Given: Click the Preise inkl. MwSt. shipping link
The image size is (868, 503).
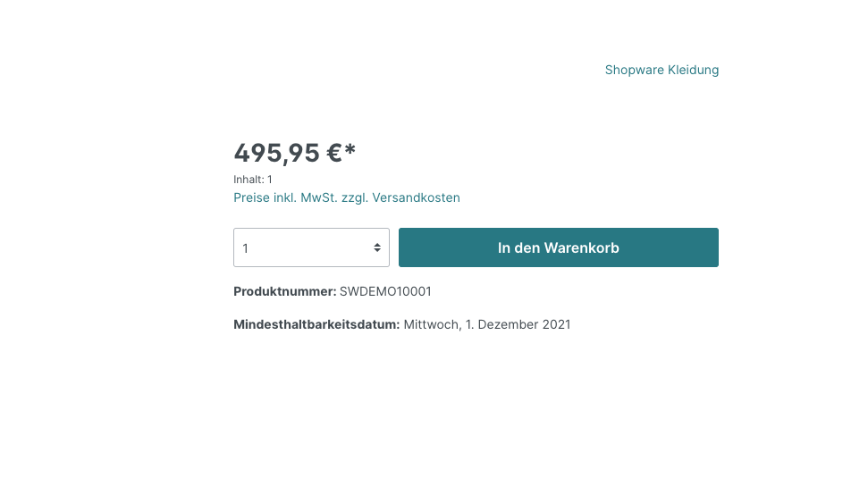Looking at the screenshot, I should tap(346, 197).
